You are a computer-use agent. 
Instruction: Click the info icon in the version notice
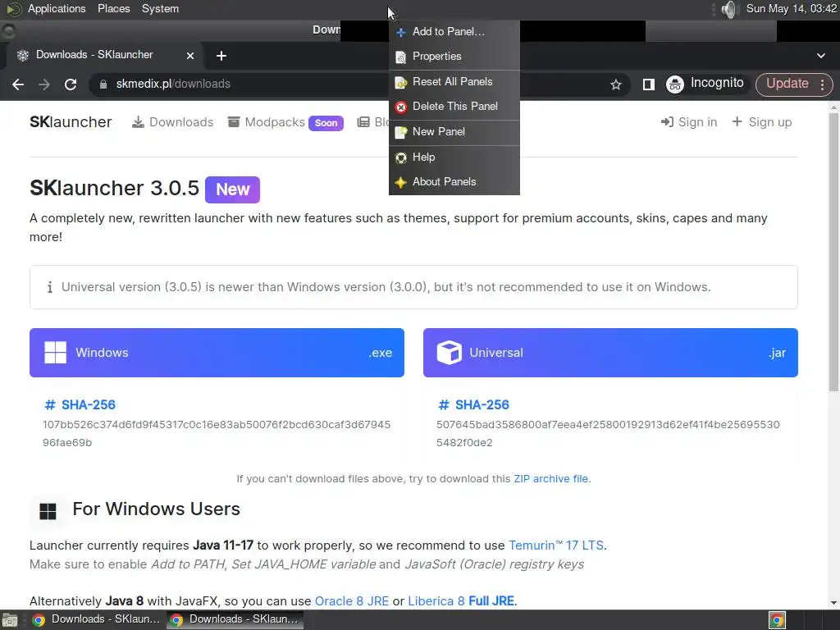click(x=50, y=287)
